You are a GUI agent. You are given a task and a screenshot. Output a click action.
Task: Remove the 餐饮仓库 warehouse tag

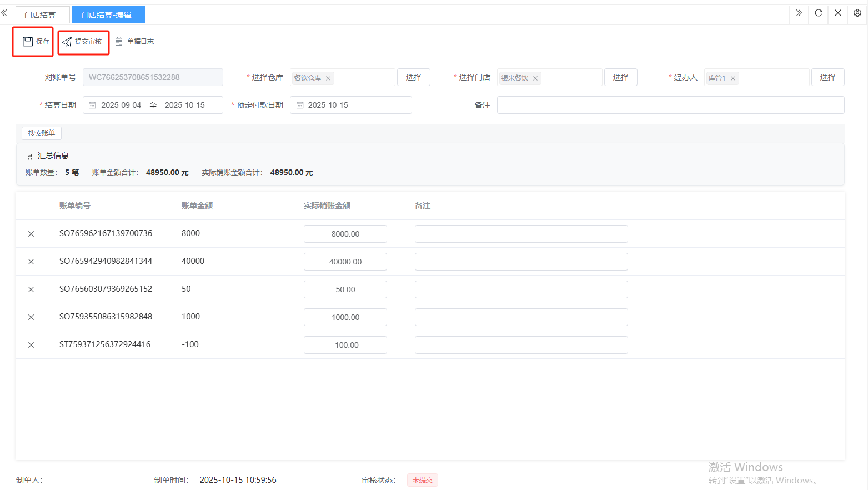pos(328,78)
